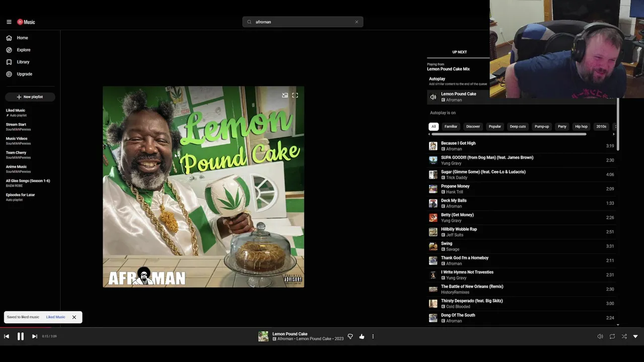The height and width of the screenshot is (362, 644).
Task: Play The Battle of New Orleans (Remix)
Action: point(521,289)
